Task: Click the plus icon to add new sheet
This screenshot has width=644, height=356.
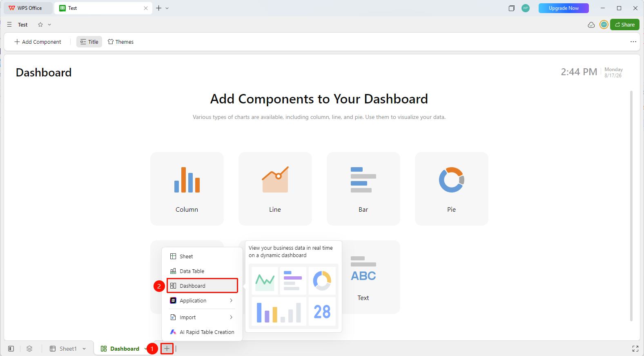Action: (167, 349)
